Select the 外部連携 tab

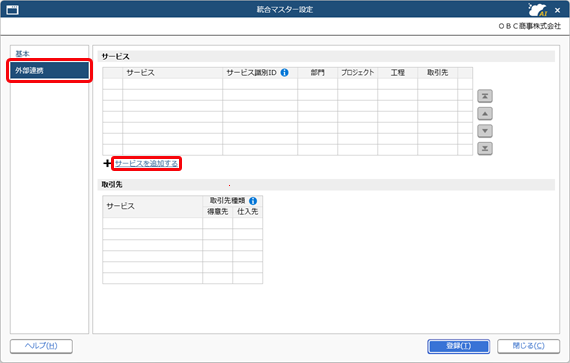point(49,70)
